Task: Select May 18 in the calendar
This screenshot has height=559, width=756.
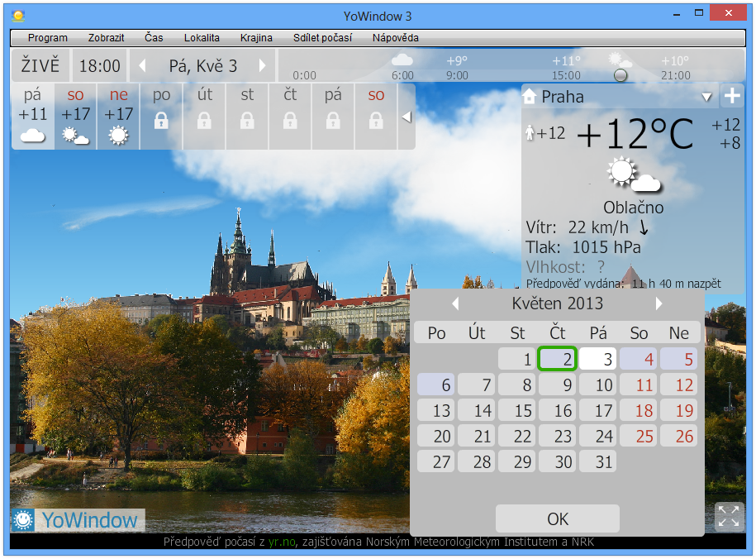Action: click(639, 410)
